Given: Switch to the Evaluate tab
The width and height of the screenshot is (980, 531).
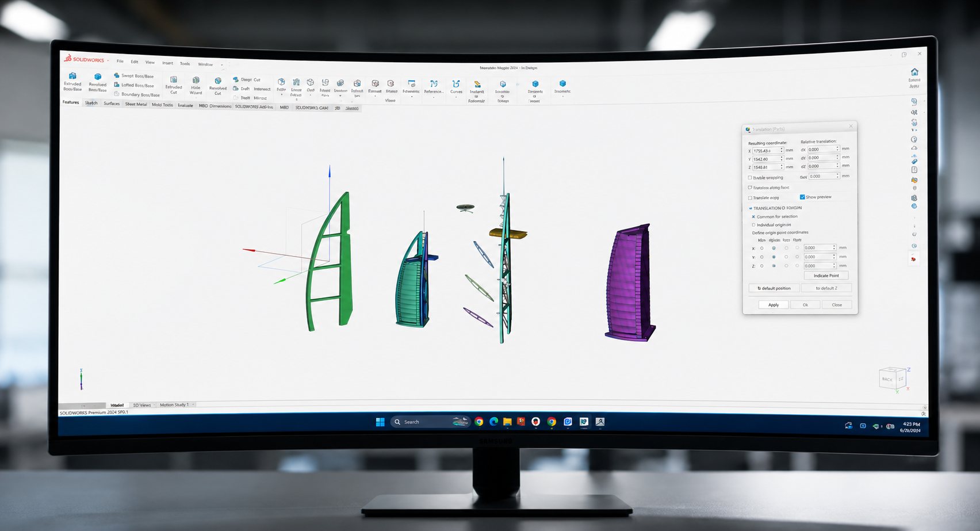Looking at the screenshot, I should (x=185, y=105).
